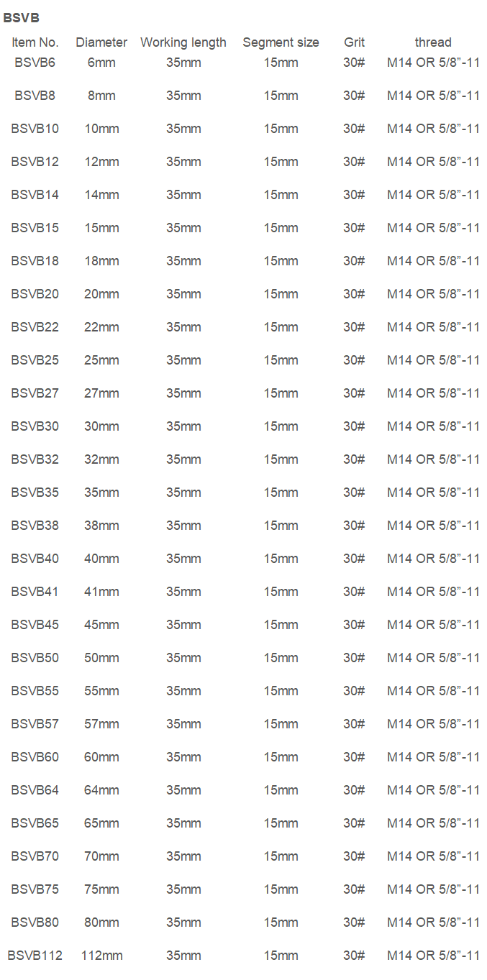
Task: Click thread value in BSVB50 row
Action: (433, 658)
